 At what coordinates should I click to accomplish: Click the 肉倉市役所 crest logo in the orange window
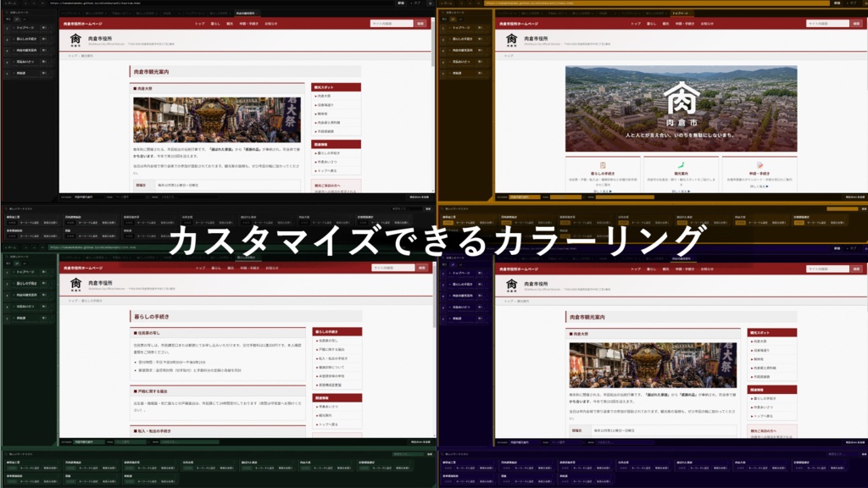(511, 40)
